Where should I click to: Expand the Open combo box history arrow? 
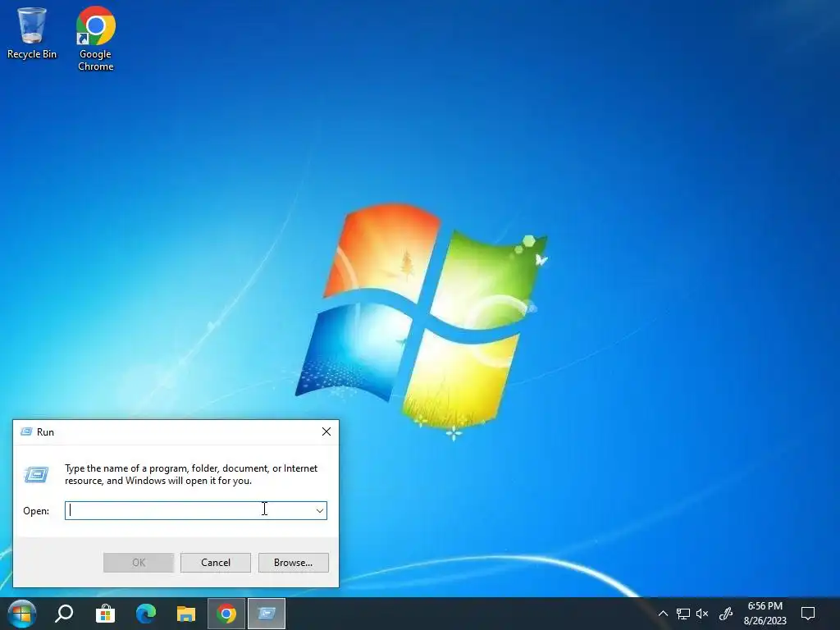point(320,510)
